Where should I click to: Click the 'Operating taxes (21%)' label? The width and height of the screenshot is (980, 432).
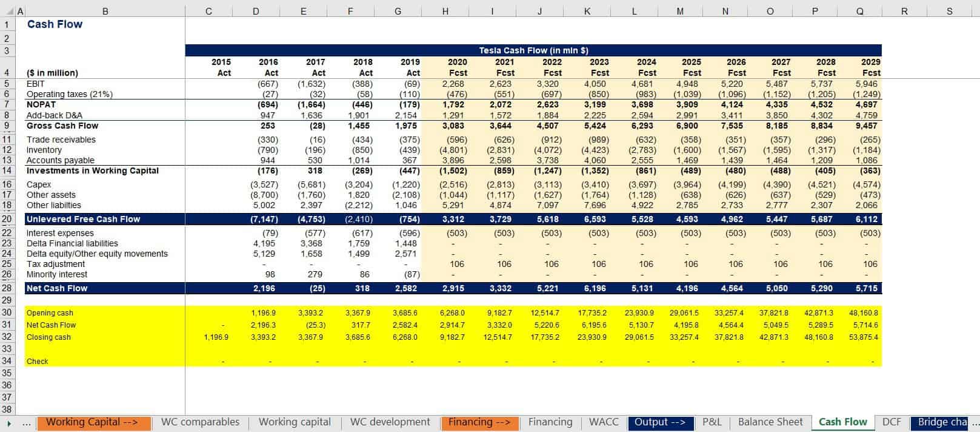(70, 94)
